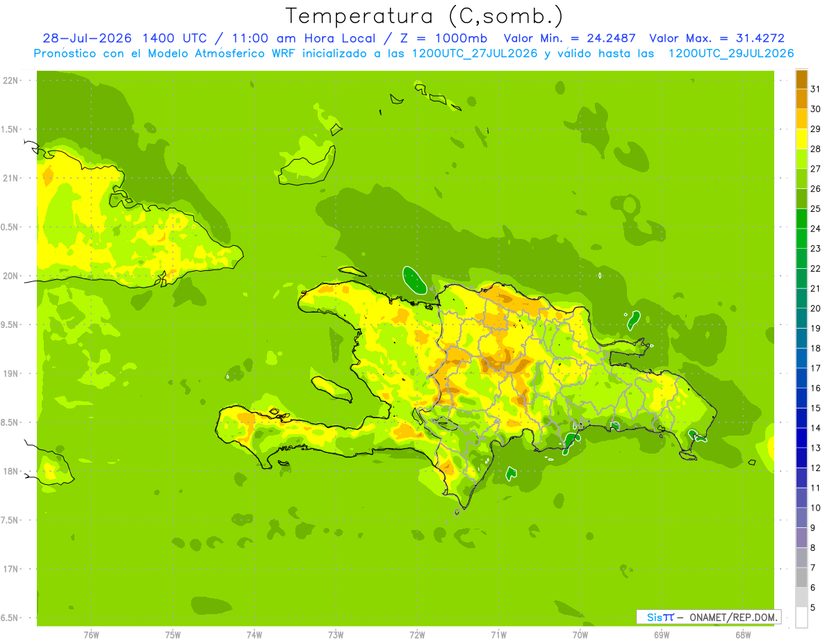
Task: Click the color scale value "28"
Action: coord(816,149)
